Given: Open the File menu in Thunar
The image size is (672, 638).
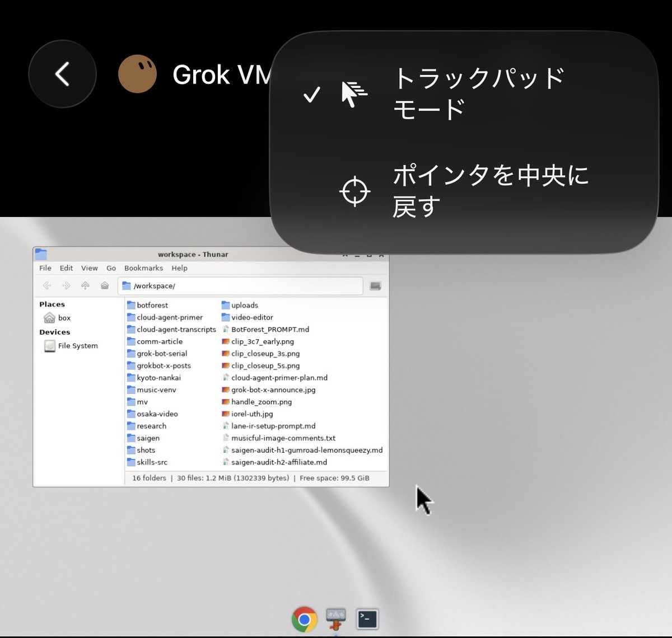Looking at the screenshot, I should [x=45, y=268].
